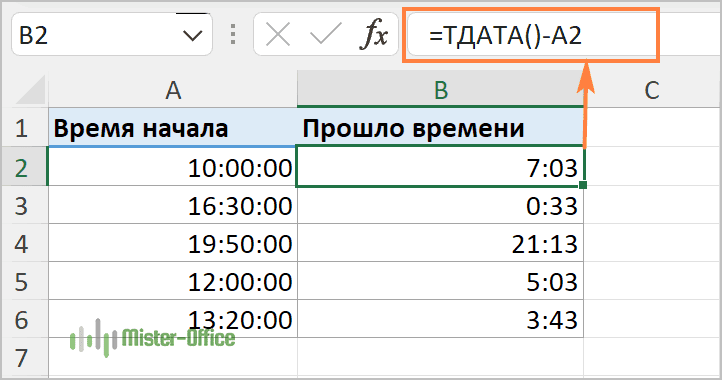Select cell showing 0:33
722x380 pixels.
tap(440, 205)
